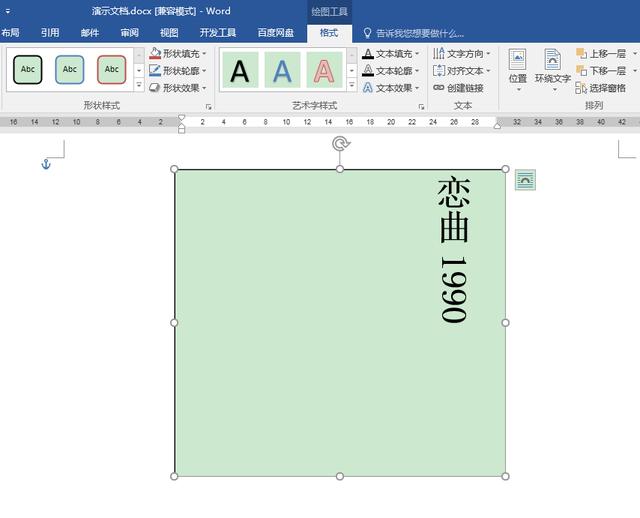This screenshot has height=518, width=640.
Task: Click the lightbulb Tell Me icon
Action: pos(367,33)
